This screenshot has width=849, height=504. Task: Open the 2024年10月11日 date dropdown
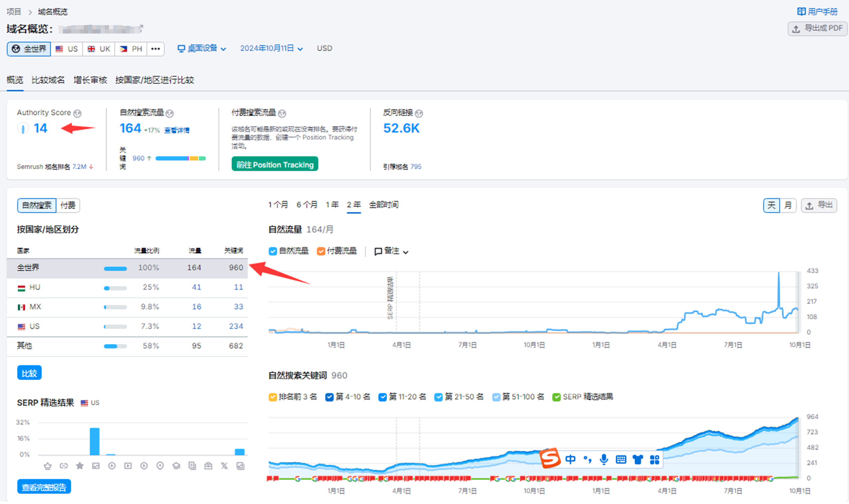[271, 49]
